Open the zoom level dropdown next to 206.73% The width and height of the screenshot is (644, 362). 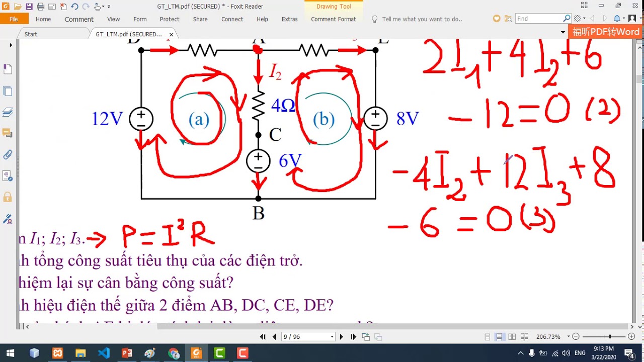(569, 337)
